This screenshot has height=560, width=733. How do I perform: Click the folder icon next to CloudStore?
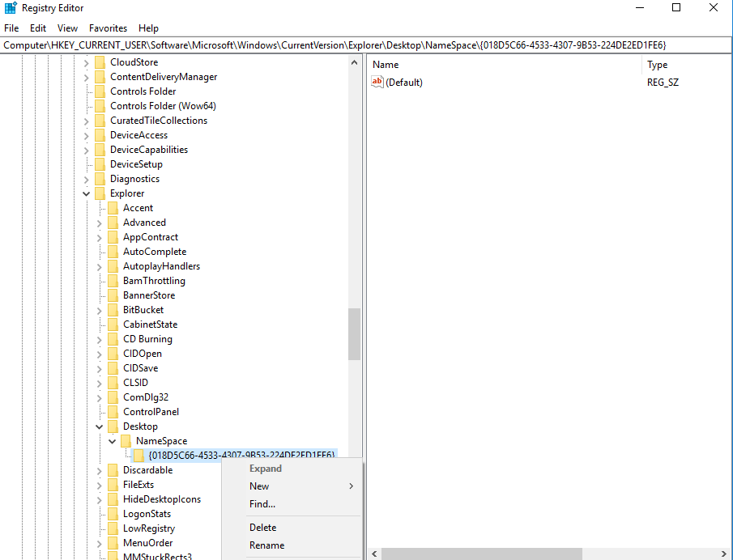click(x=100, y=62)
